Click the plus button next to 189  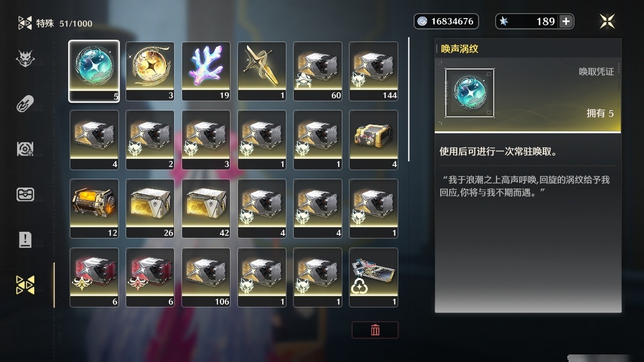(x=566, y=21)
